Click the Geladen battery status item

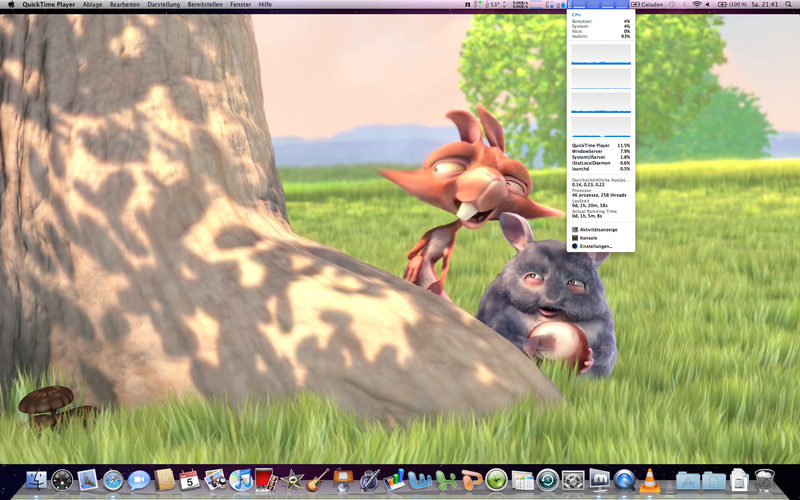[647, 5]
